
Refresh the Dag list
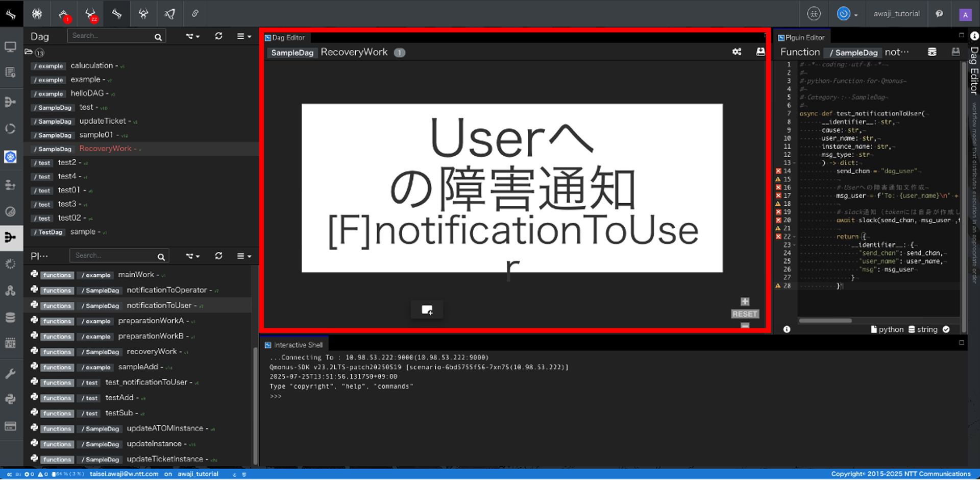[218, 36]
